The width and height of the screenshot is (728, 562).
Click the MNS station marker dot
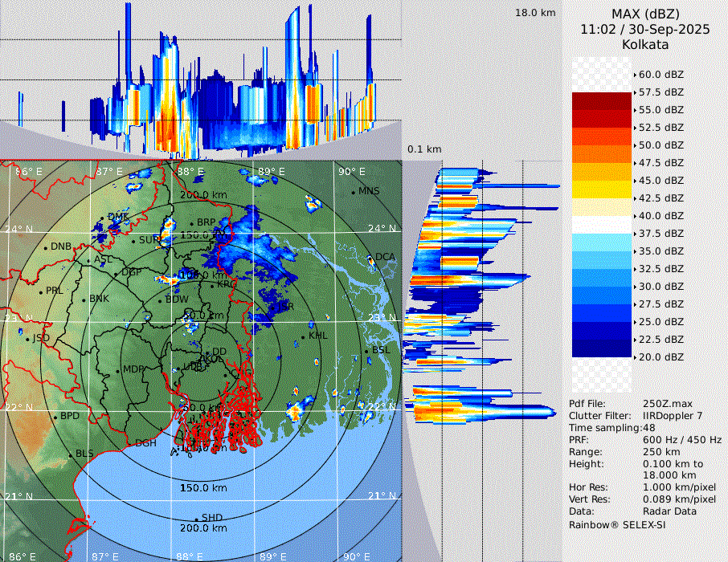(x=354, y=192)
